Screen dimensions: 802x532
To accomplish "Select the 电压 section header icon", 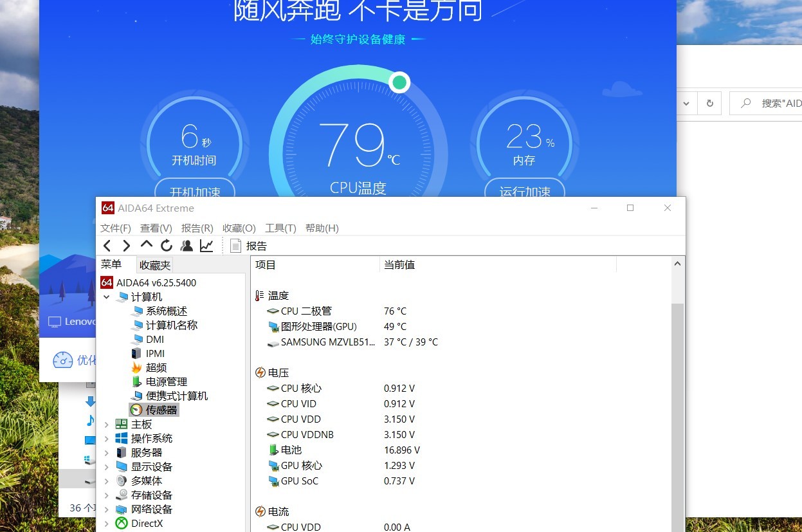I will (260, 372).
